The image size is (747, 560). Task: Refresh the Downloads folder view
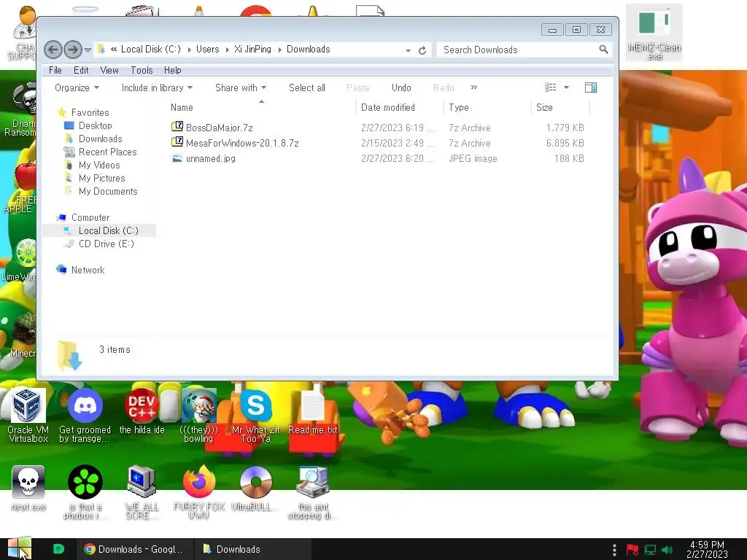[x=422, y=50]
